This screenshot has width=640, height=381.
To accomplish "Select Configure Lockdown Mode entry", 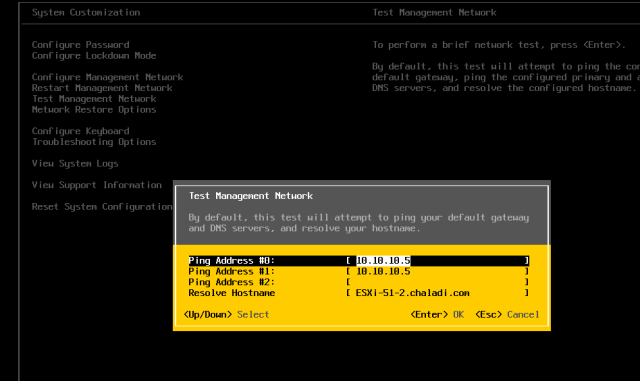I will tap(94, 56).
